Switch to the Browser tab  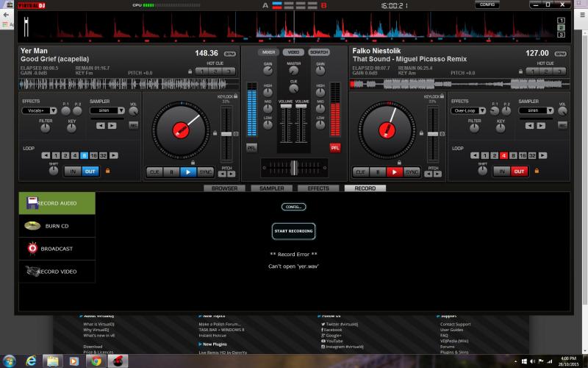point(225,188)
